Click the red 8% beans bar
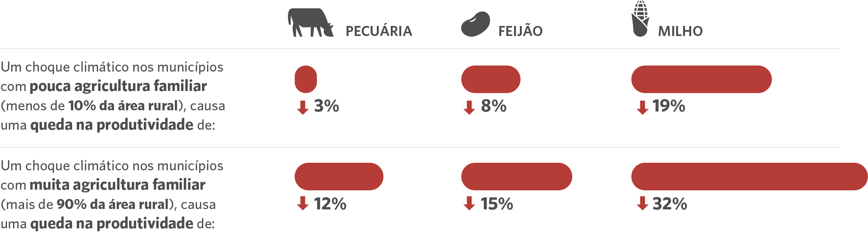Viewport: 868px width, 233px height. 491,79
